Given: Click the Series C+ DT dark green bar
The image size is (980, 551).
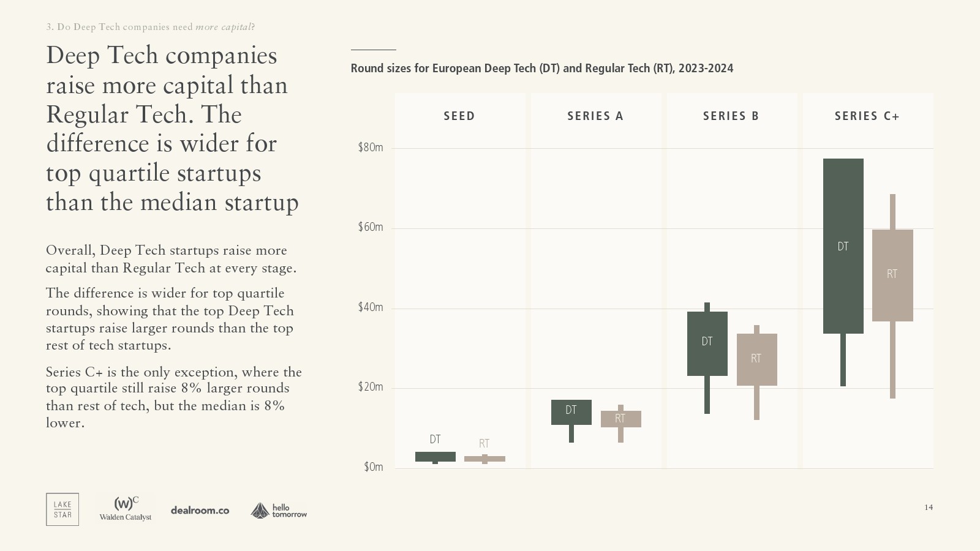Looking at the screenshot, I should 843,246.
